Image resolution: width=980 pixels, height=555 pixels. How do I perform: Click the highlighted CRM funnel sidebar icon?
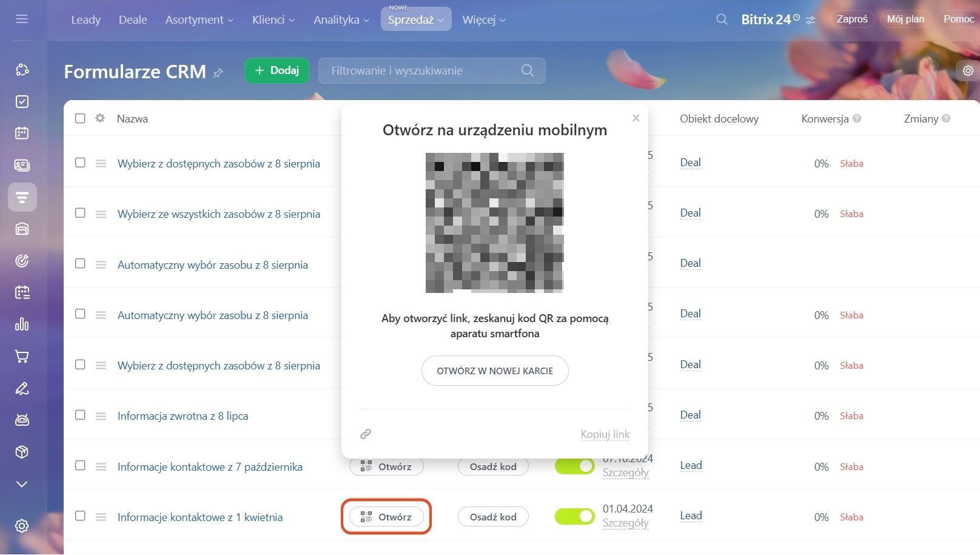(x=22, y=197)
